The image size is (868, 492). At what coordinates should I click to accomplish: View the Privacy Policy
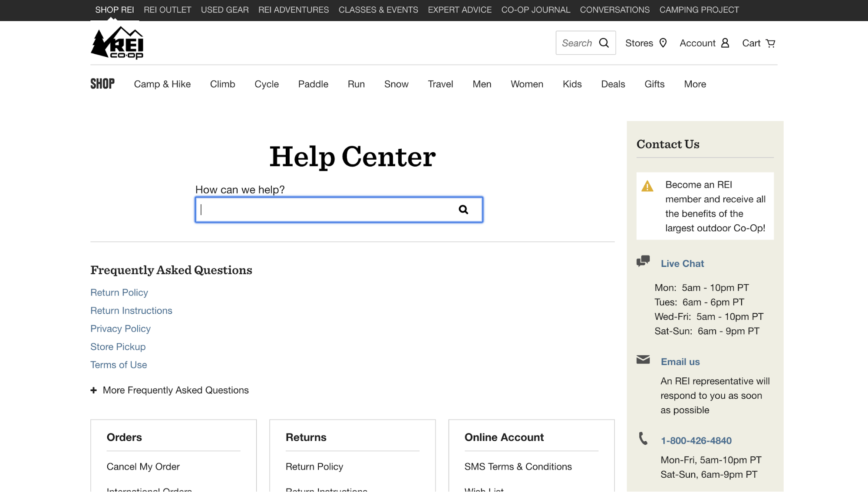[x=120, y=328]
